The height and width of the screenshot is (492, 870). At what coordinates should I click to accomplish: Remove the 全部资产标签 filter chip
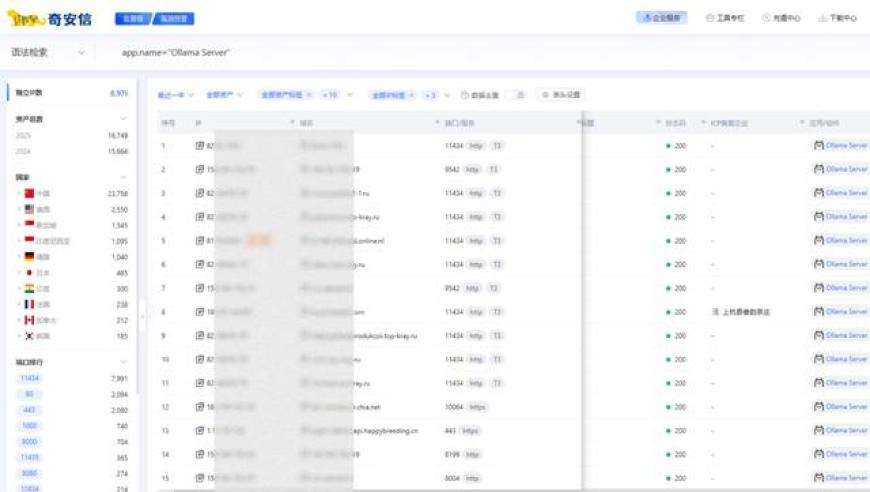point(309,95)
